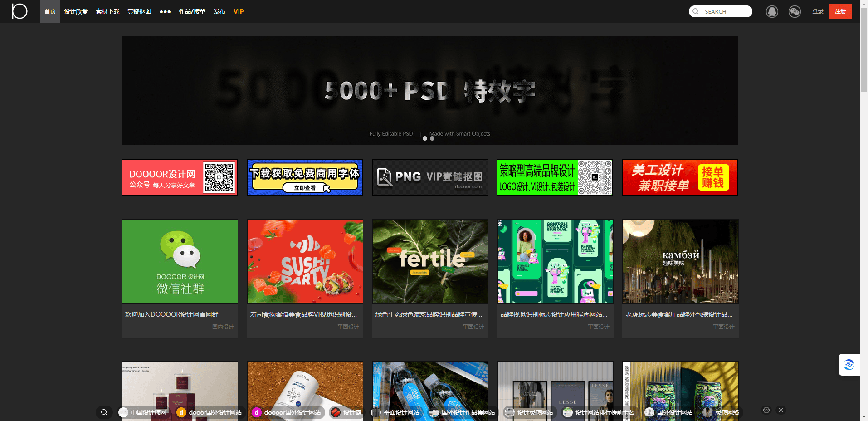Open QQ login via penguin icon

tap(772, 11)
